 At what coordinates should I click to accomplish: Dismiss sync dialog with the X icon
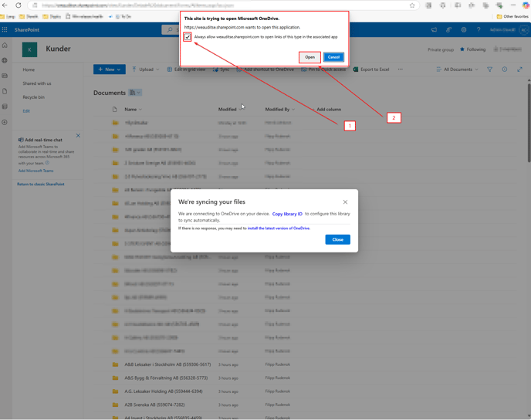pos(346,202)
